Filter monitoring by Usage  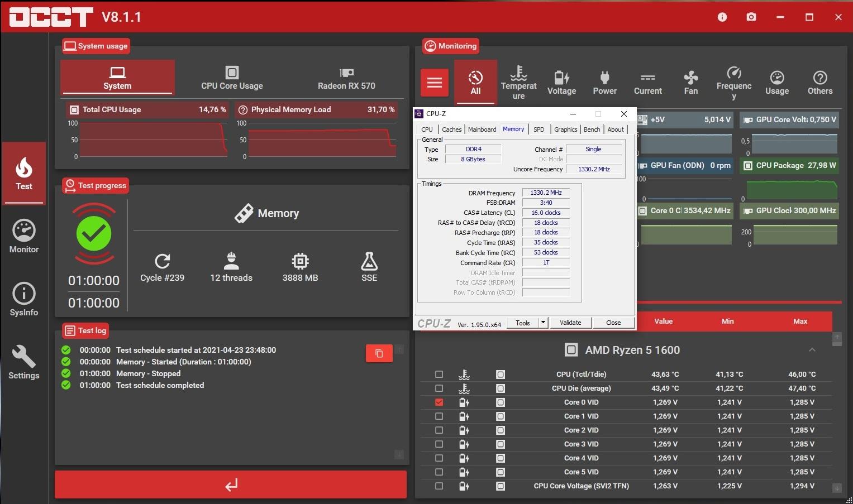[x=777, y=82]
